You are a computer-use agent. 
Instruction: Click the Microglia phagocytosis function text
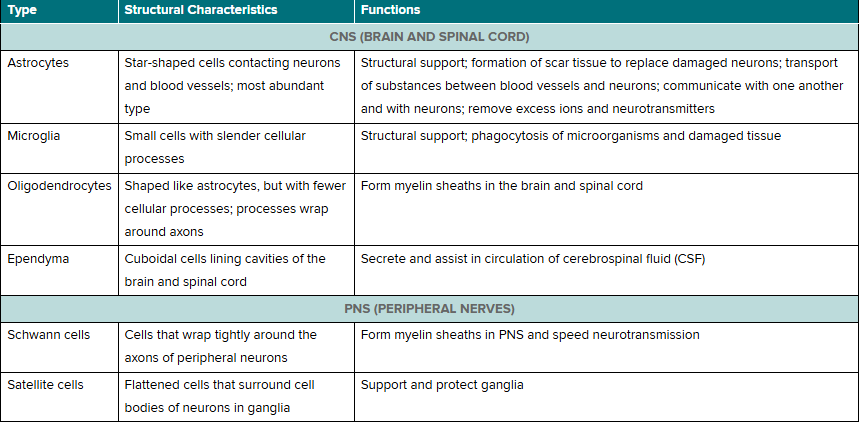[570, 136]
